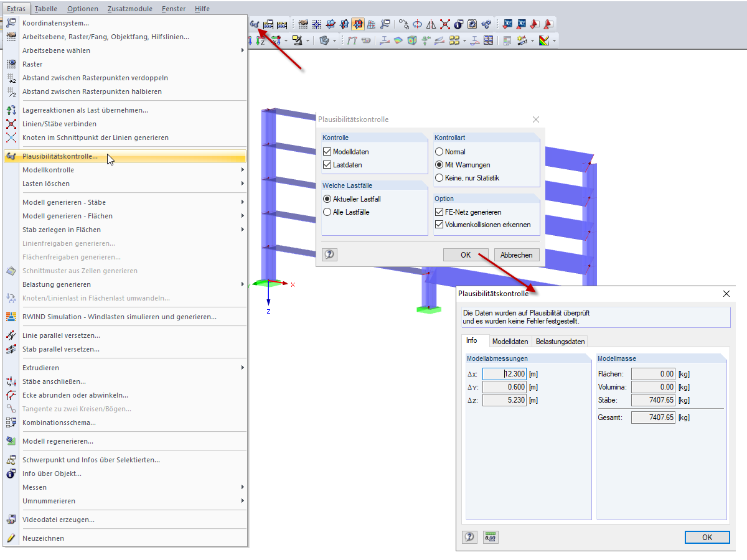Open the Fenster menu
The width and height of the screenshot is (747, 560).
[173, 9]
